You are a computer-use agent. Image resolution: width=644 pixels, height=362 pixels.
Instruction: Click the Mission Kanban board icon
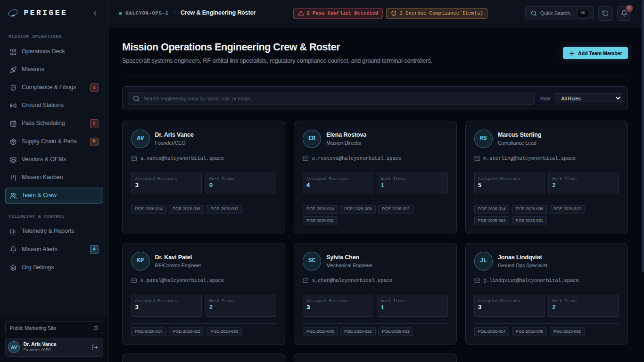[x=13, y=177]
